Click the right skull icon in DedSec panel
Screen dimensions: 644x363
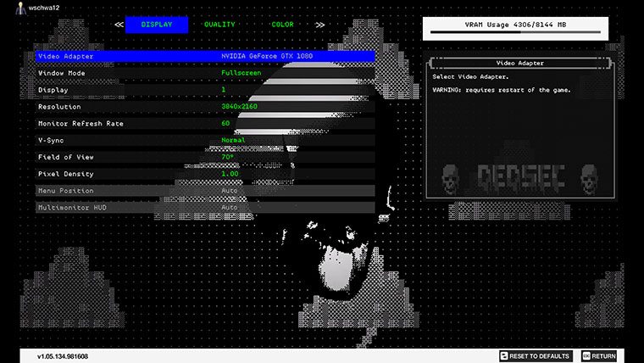tap(589, 178)
